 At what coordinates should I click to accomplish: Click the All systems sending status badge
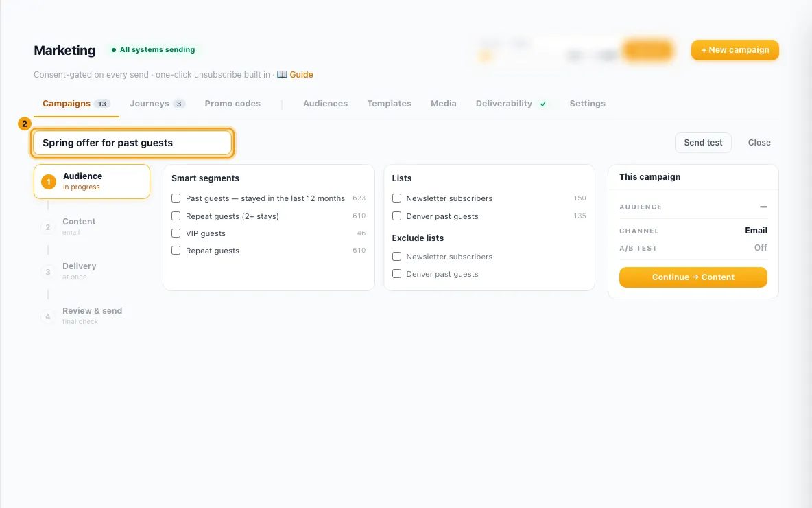[x=154, y=49]
